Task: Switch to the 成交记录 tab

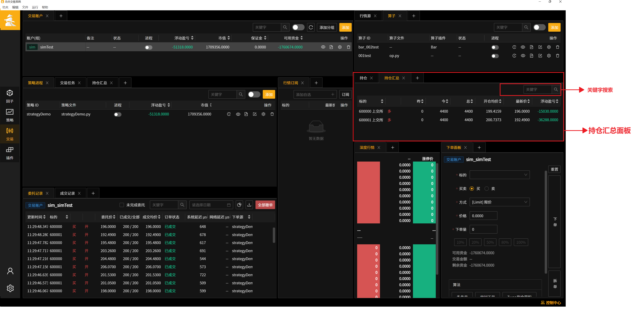Action: tap(67, 193)
